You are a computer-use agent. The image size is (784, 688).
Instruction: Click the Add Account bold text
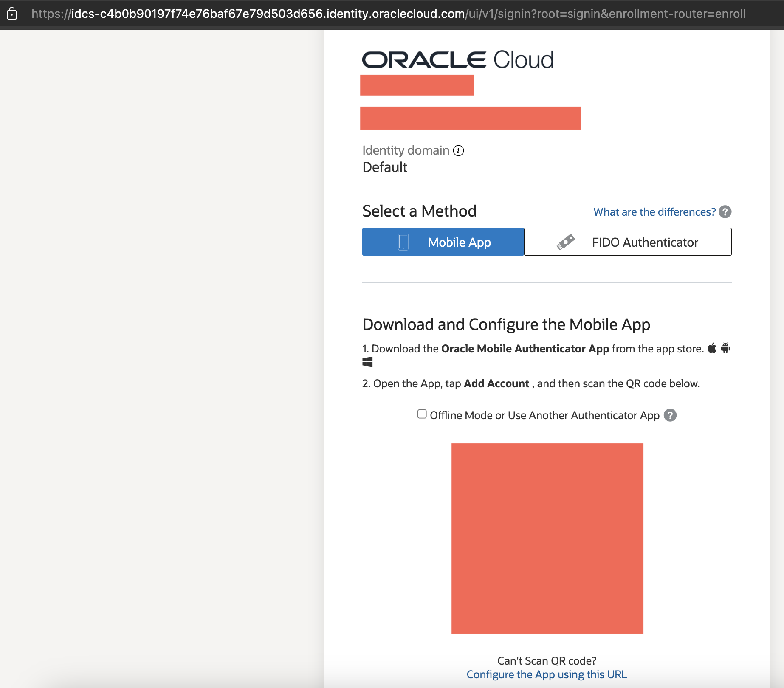pyautogui.click(x=496, y=383)
